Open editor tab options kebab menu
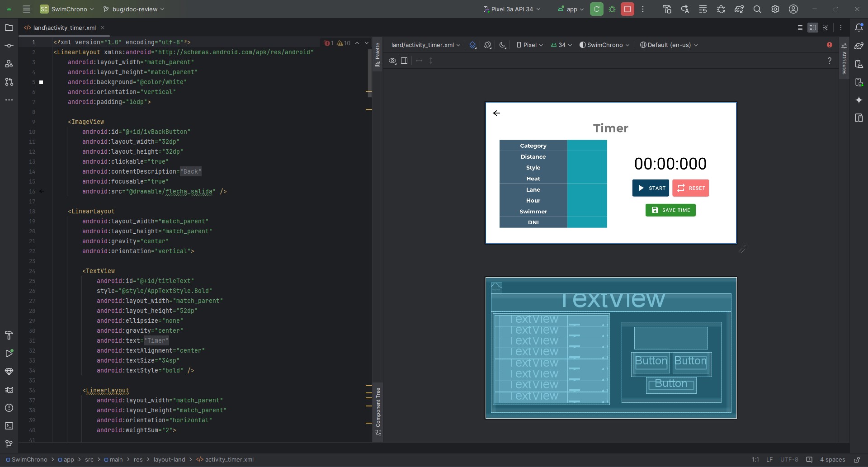The image size is (868, 467). [x=841, y=28]
